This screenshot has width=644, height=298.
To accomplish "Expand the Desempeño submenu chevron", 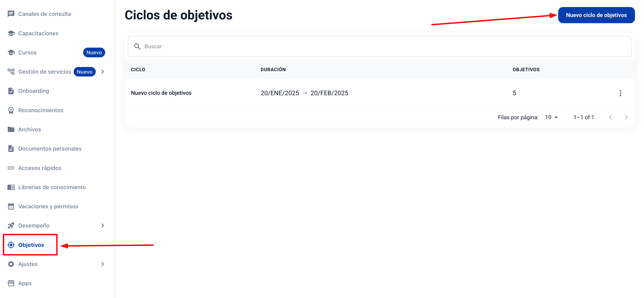I will click(103, 225).
